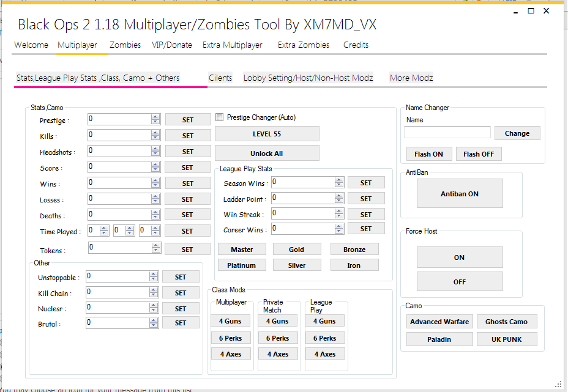Click SET button for Prestige
This screenshot has height=392, width=568.
click(x=188, y=119)
